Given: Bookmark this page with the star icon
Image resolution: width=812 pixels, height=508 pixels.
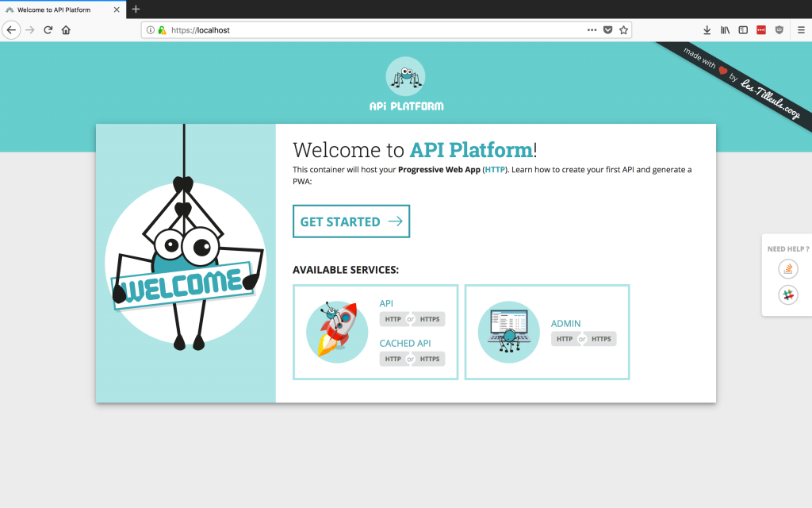Looking at the screenshot, I should coord(624,29).
